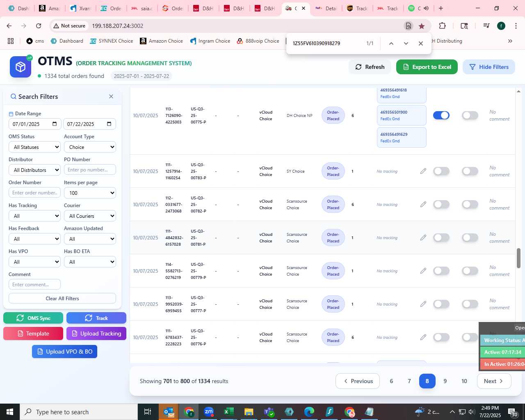Open Has VPO dropdown
The height and width of the screenshot is (420, 525).
(35, 262)
